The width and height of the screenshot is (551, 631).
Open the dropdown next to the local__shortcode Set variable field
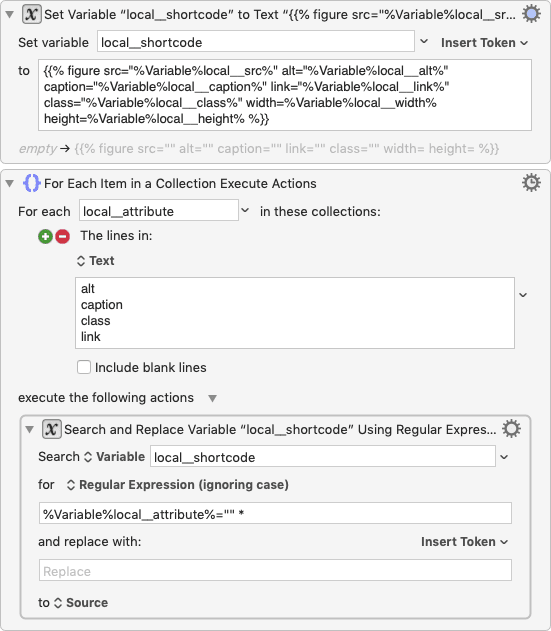[x=424, y=41]
